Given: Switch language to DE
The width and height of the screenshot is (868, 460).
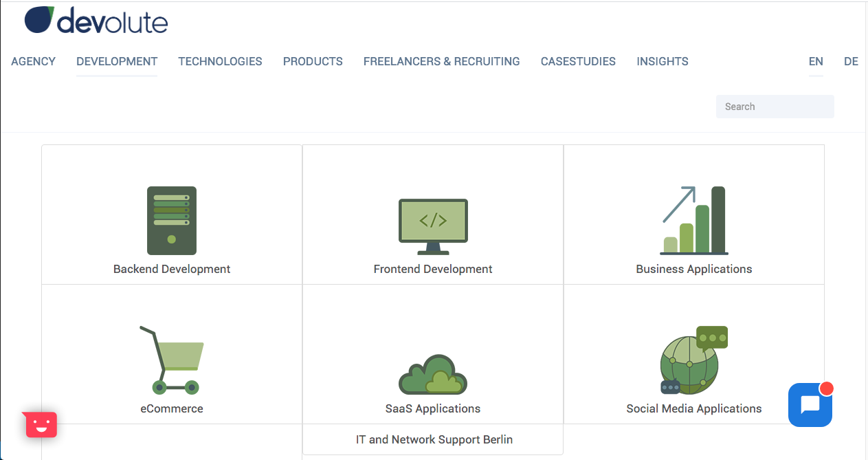Looking at the screenshot, I should 851,61.
